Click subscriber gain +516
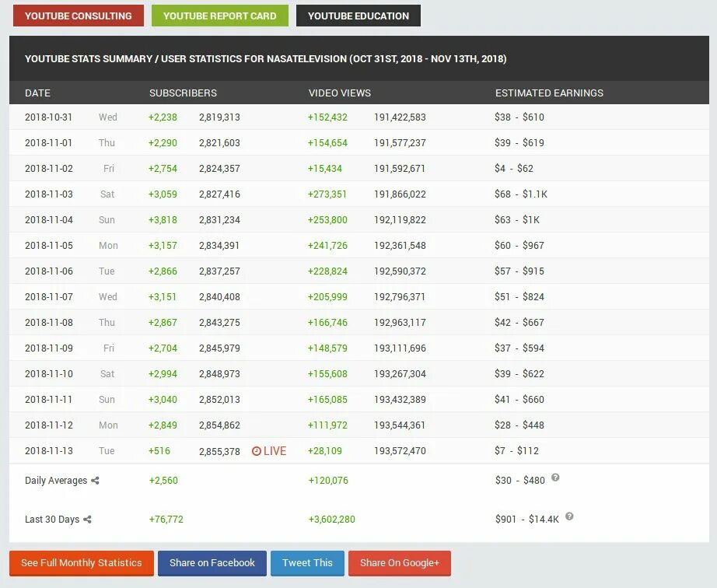 [x=159, y=451]
